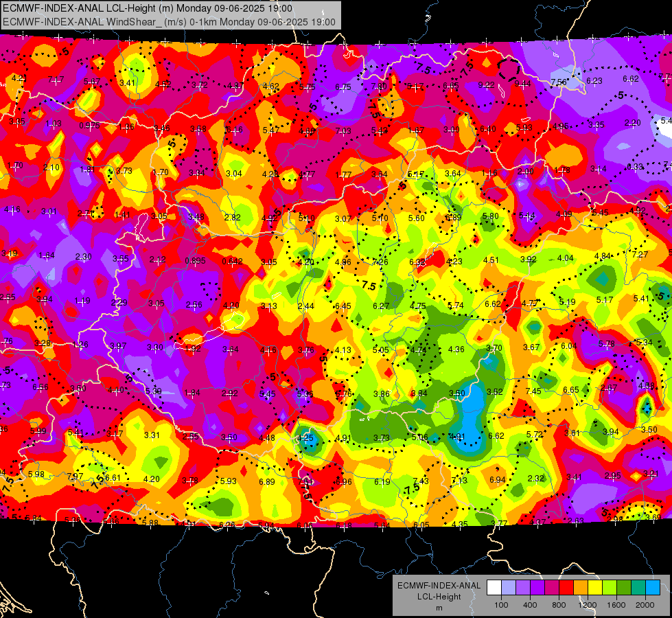The width and height of the screenshot is (672, 618).
Task: Click the light purple legend swatch
Action: coord(523,588)
